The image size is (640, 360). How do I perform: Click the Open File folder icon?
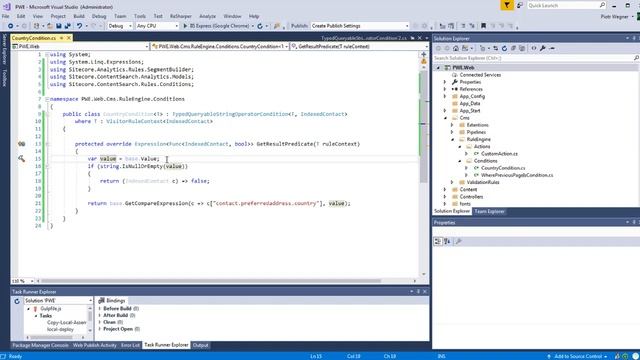[50, 26]
